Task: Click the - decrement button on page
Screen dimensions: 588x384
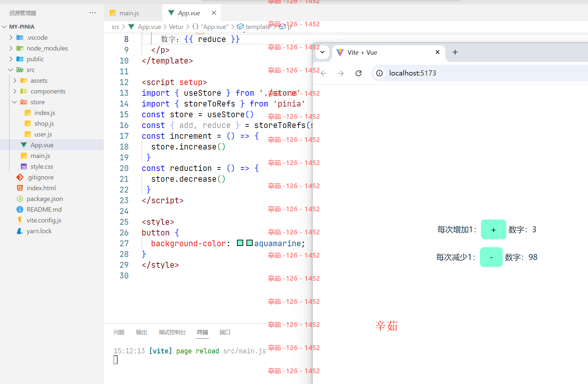Action: (x=491, y=257)
